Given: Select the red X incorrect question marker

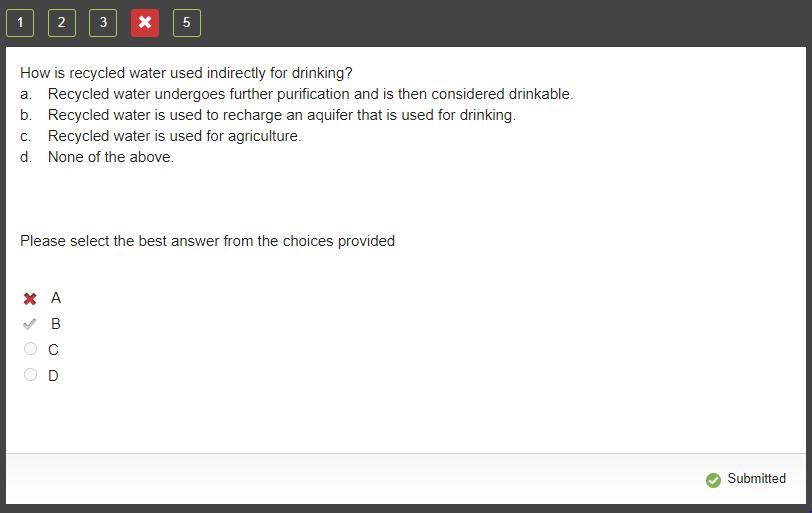Looking at the screenshot, I should click(145, 23).
